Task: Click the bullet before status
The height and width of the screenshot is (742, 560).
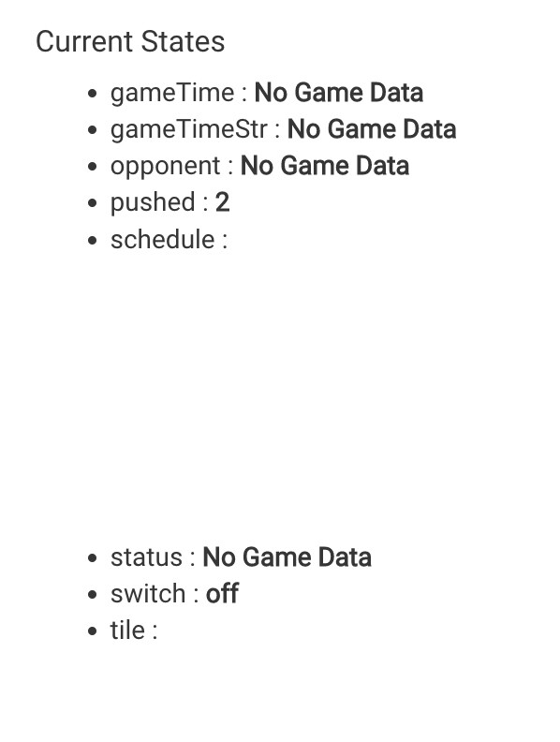Action: click(x=93, y=558)
